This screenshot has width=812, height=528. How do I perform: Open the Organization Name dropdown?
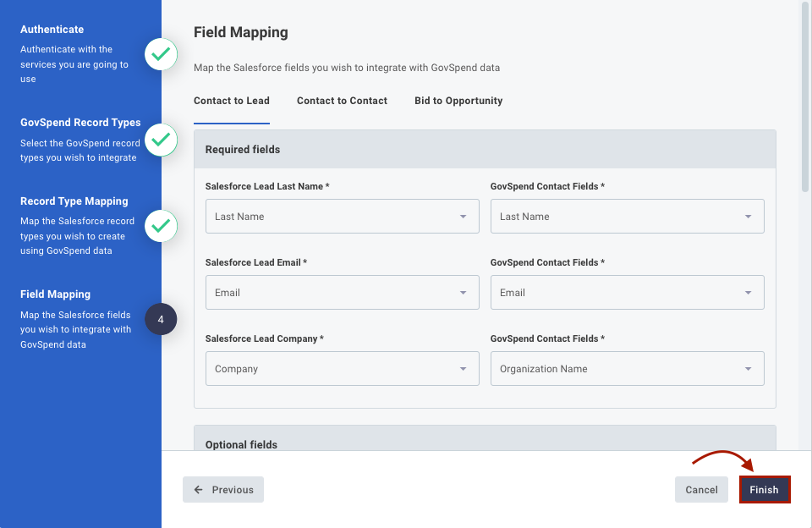[x=627, y=368]
